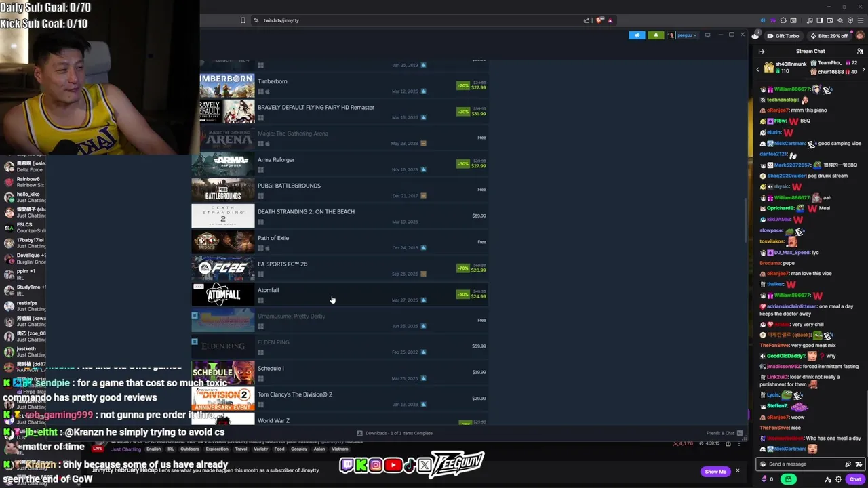Click the Show Me button in recap banner

click(715, 472)
